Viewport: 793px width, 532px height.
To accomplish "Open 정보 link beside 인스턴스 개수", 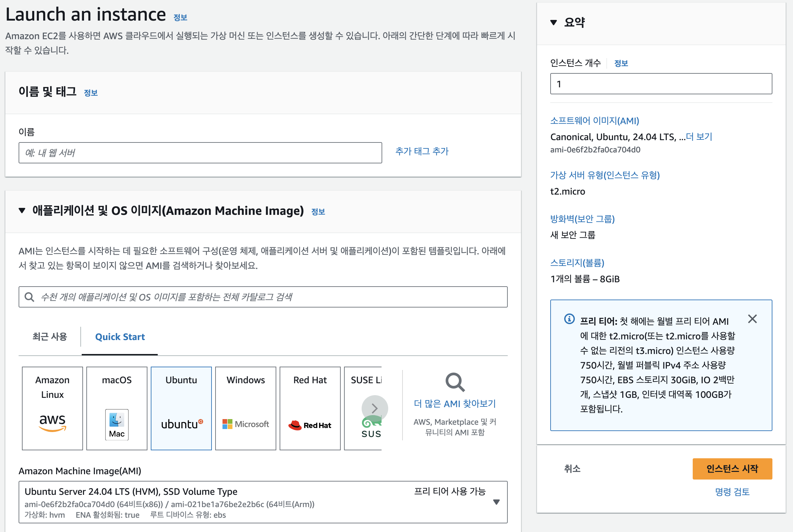I will point(621,63).
